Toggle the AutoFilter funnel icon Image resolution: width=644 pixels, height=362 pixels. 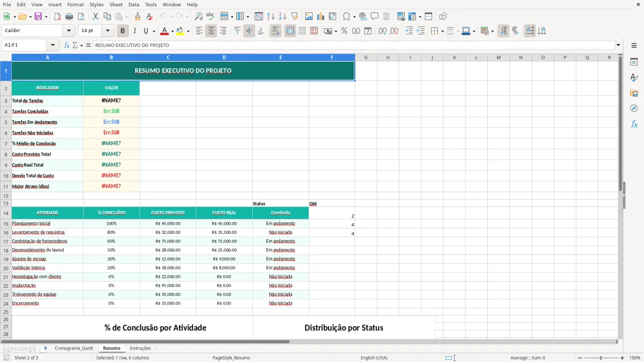click(x=294, y=17)
